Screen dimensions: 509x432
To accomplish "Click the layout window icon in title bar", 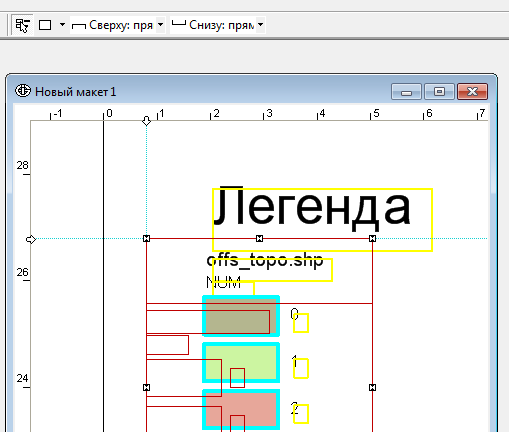I will click(23, 91).
